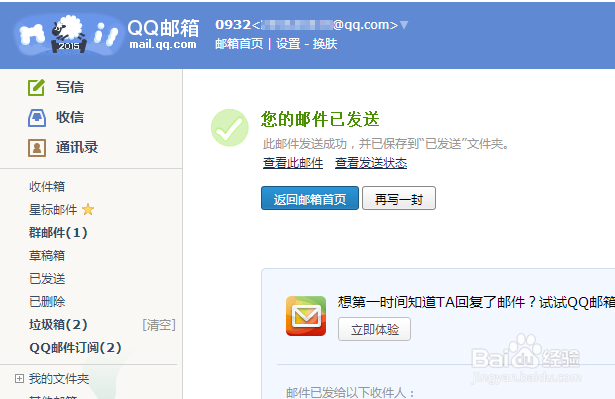615x399 pixels.
Task: Open QQ邮件订阅(2) subscriptions
Action: pyautogui.click(x=75, y=348)
